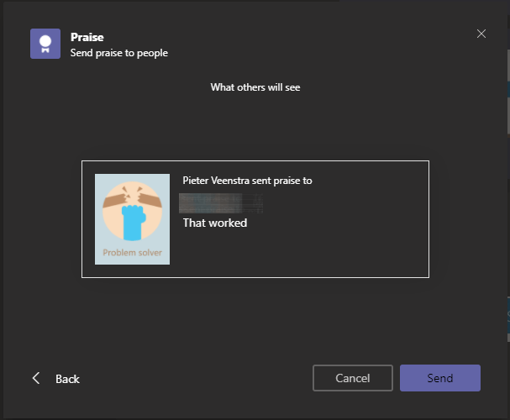Viewport: 510px width, 420px height.
Task: Select the Problem solver badge image
Action: coord(133,219)
